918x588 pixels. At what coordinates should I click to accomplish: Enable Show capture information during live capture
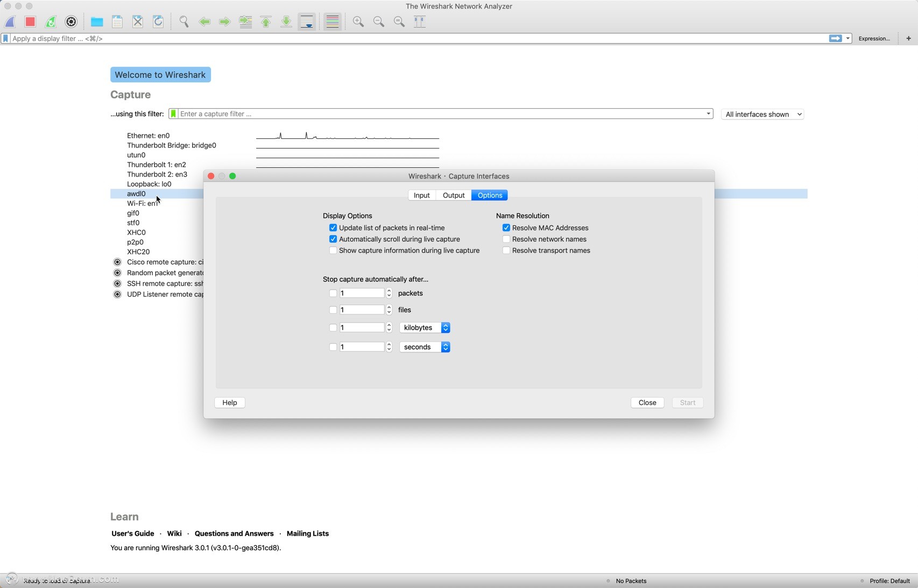333,251
